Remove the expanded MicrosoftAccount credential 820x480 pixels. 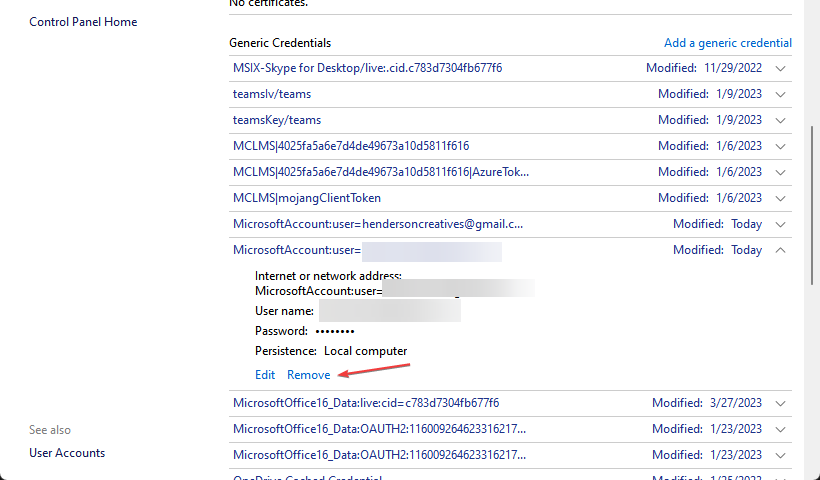(309, 375)
